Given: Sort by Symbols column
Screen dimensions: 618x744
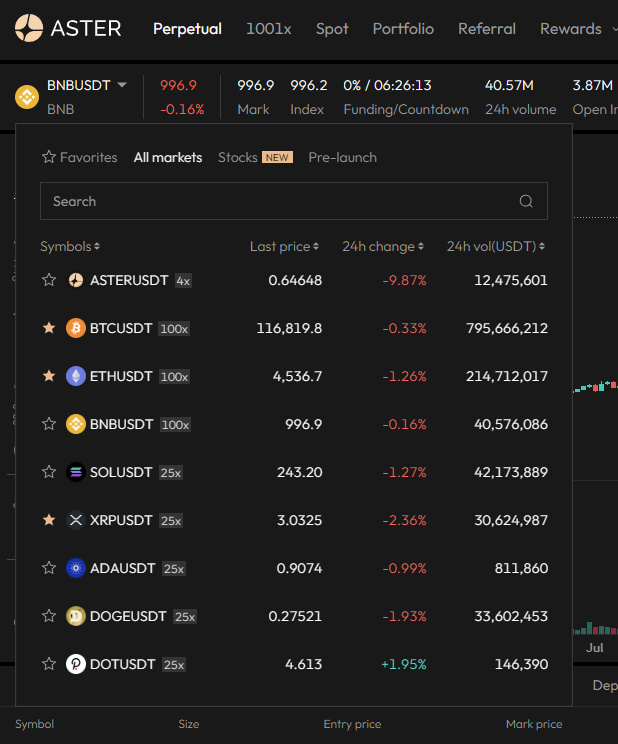Looking at the screenshot, I should [70, 246].
